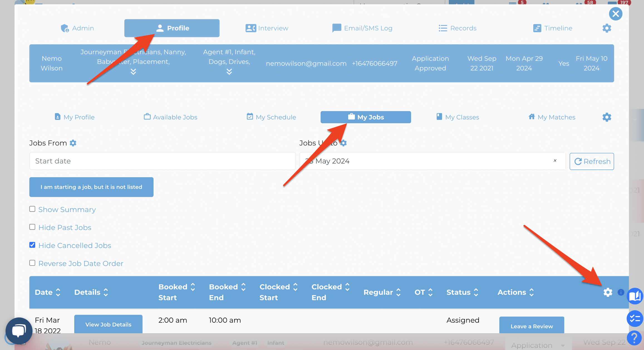644x350 pixels.
Task: Expand the tags list under Agent #1
Action: click(229, 72)
